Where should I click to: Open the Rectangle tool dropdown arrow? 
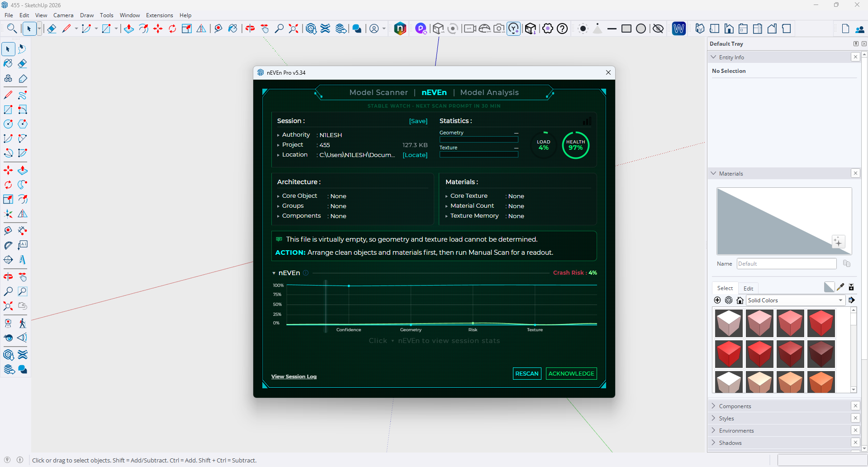[x=116, y=29]
